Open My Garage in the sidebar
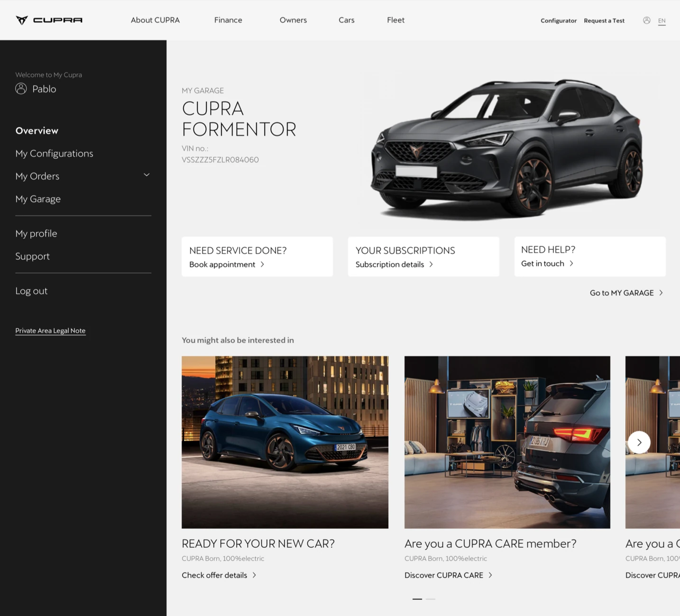The height and width of the screenshot is (616, 680). coord(38,199)
